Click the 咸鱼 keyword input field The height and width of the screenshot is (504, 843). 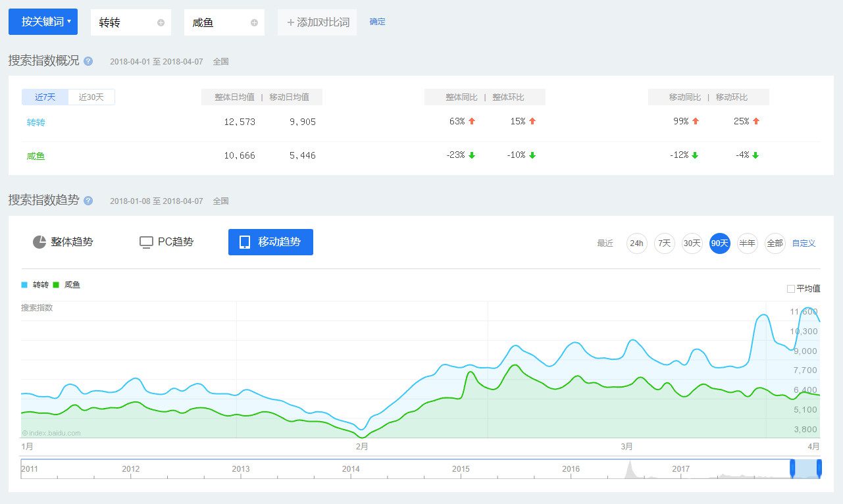224,22
